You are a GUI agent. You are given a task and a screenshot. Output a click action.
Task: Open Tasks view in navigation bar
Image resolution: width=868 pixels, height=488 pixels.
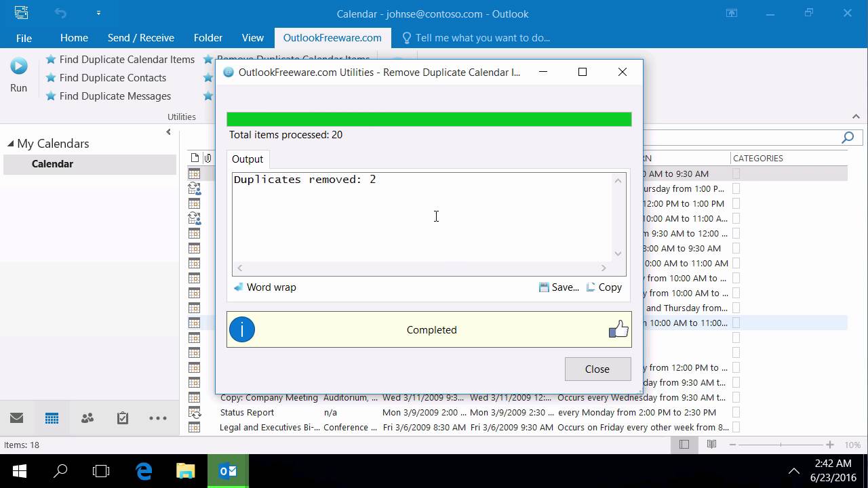point(123,418)
